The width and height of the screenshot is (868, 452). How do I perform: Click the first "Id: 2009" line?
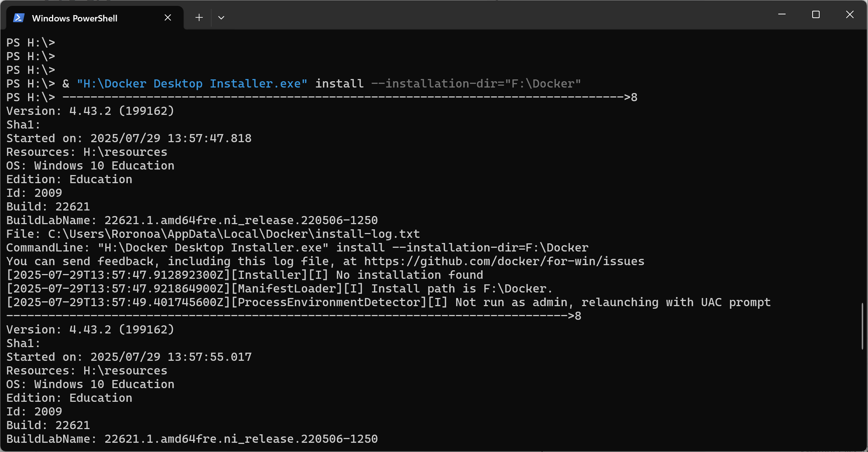pyautogui.click(x=34, y=193)
